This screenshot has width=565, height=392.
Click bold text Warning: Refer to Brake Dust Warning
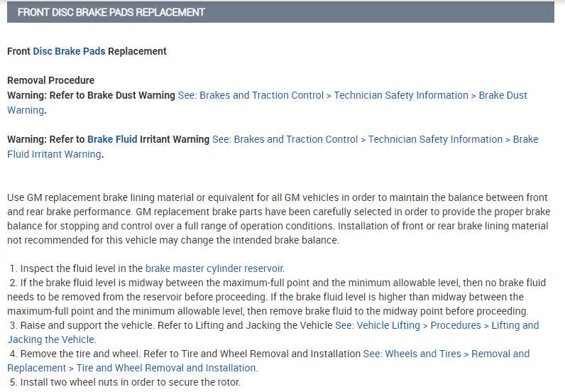point(91,95)
